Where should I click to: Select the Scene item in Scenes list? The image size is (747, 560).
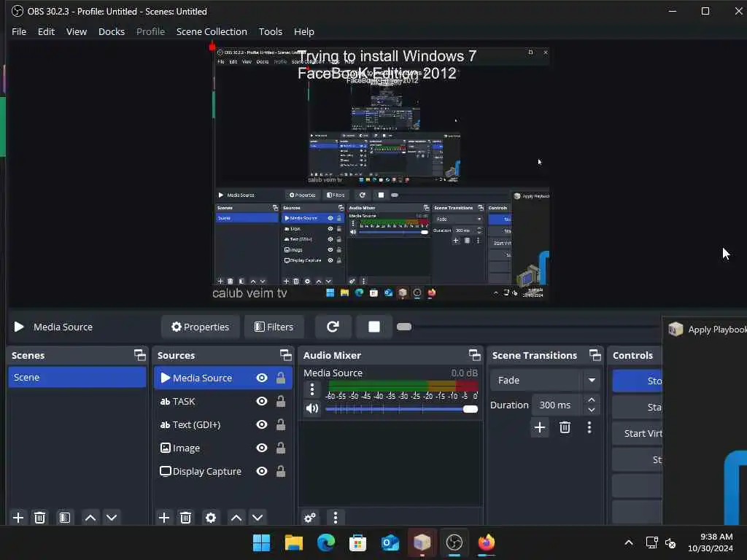77,377
